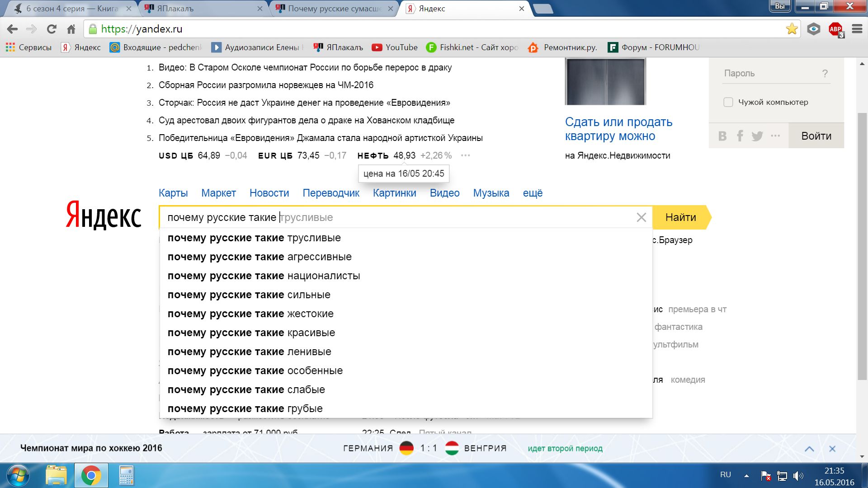Expand more exchange rates with three dots
868x488 pixels.
(465, 155)
